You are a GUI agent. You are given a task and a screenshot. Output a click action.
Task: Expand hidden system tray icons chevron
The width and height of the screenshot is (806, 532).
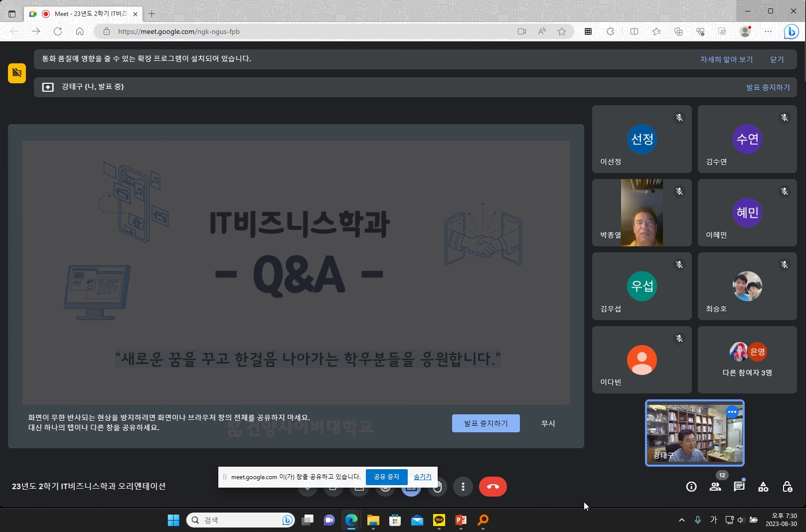coord(681,520)
